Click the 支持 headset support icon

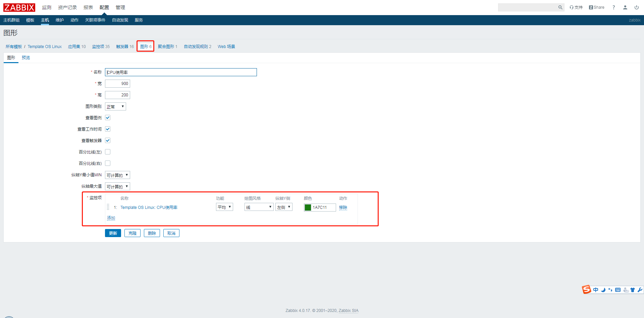click(x=572, y=7)
